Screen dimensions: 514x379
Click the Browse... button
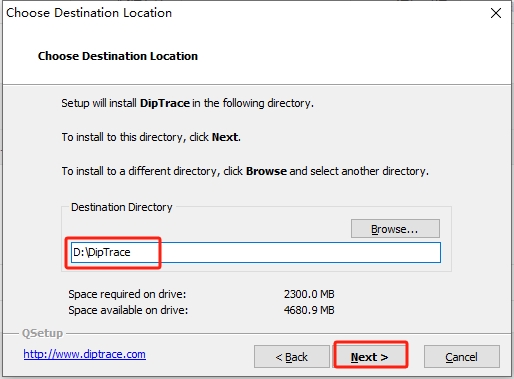395,229
